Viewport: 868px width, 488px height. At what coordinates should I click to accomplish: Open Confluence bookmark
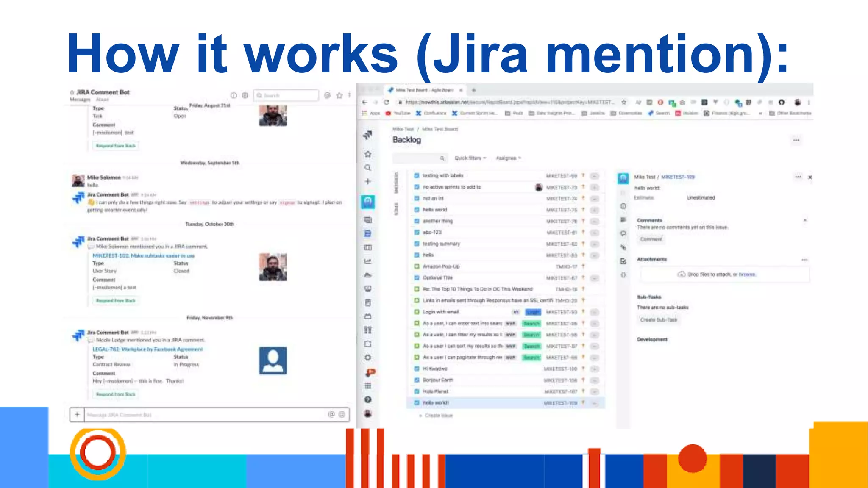coord(431,113)
